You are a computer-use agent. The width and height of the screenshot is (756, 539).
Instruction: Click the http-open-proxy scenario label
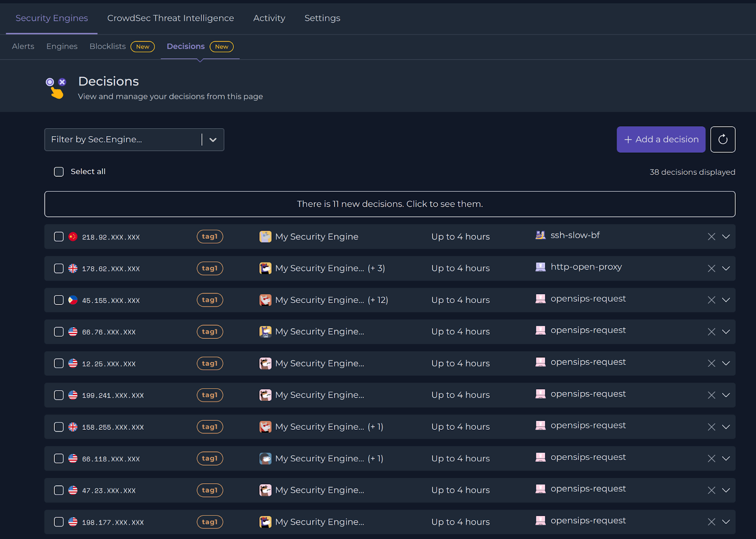586,267
